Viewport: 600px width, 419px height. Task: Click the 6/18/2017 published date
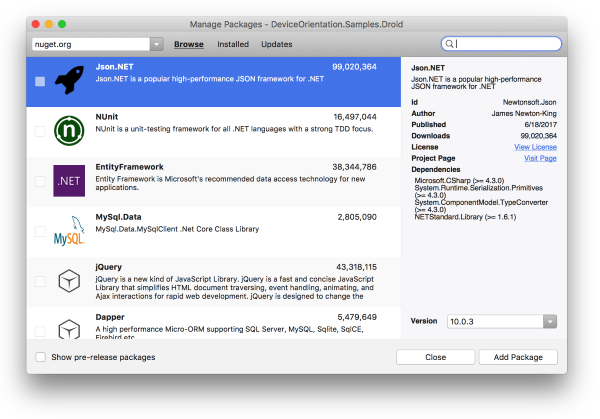(540, 125)
